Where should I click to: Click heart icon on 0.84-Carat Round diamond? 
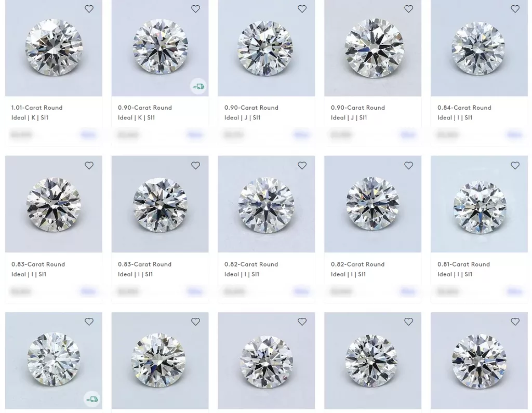[x=515, y=9]
